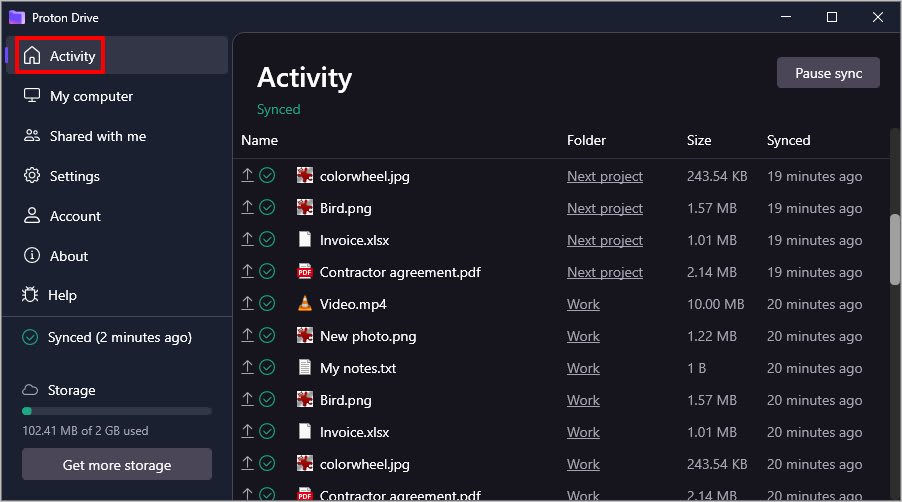Viewport: 902px width, 502px height.
Task: Click the Storage cloud icon
Action: pyautogui.click(x=30, y=390)
